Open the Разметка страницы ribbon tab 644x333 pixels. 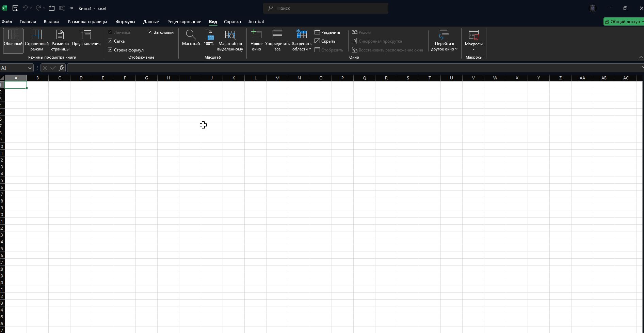click(x=87, y=21)
